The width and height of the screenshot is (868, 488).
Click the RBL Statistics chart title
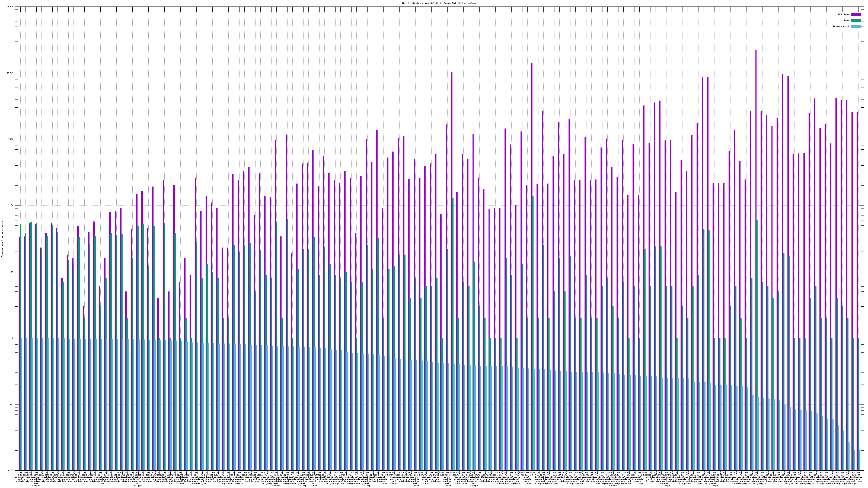point(439,3)
